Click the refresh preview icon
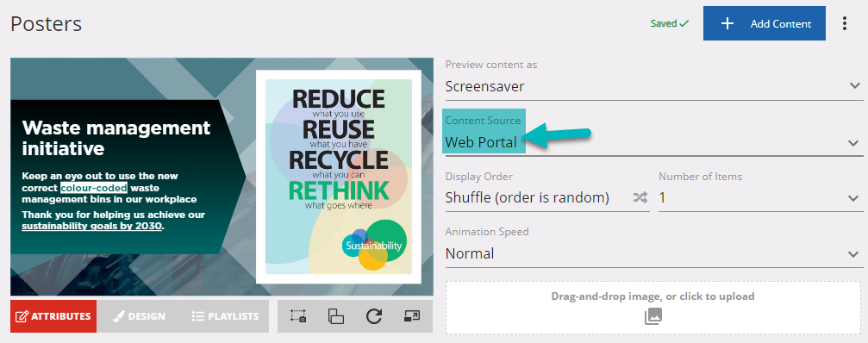 click(374, 316)
